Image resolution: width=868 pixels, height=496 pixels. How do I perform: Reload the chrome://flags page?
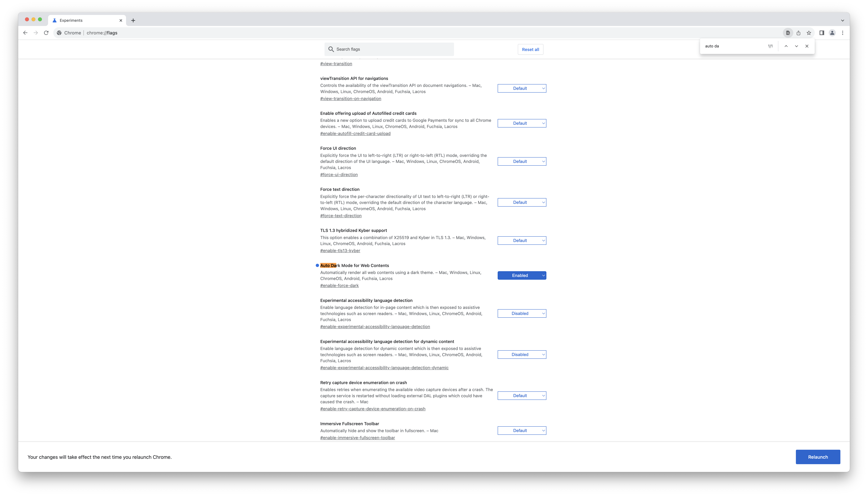point(46,33)
